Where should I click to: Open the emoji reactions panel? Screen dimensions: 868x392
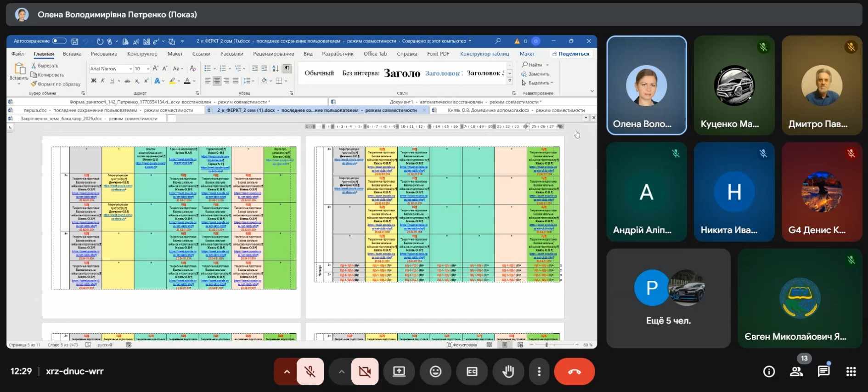click(x=435, y=371)
